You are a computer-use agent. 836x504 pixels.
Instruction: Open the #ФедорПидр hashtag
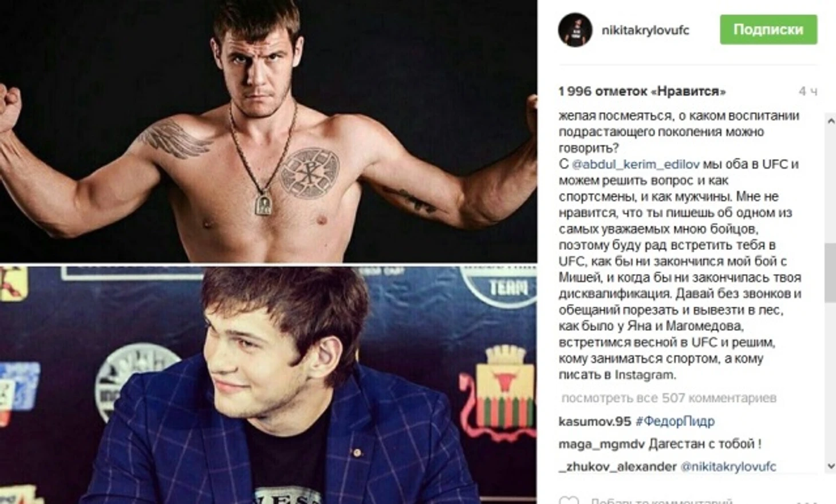(675, 422)
